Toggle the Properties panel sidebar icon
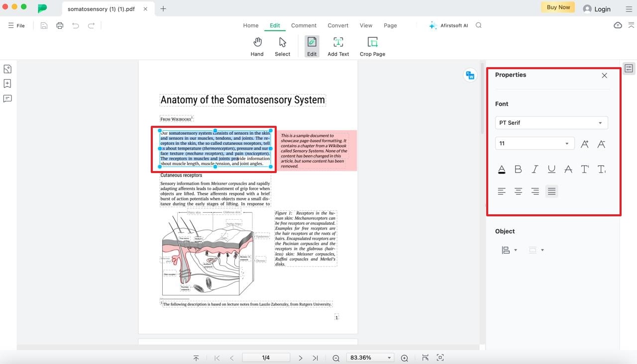Image resolution: width=637 pixels, height=364 pixels. click(629, 69)
